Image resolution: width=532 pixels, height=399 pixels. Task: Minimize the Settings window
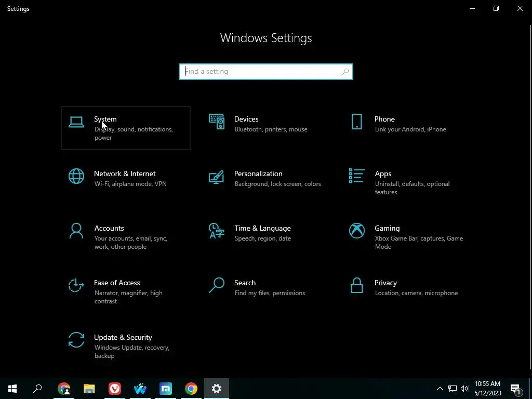(472, 8)
